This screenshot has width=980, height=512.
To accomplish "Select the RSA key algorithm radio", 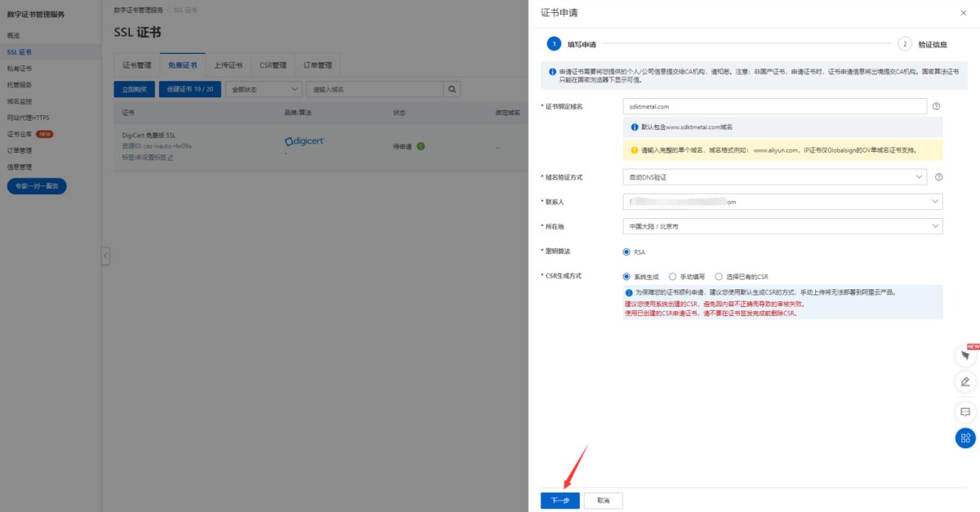I will tap(626, 252).
